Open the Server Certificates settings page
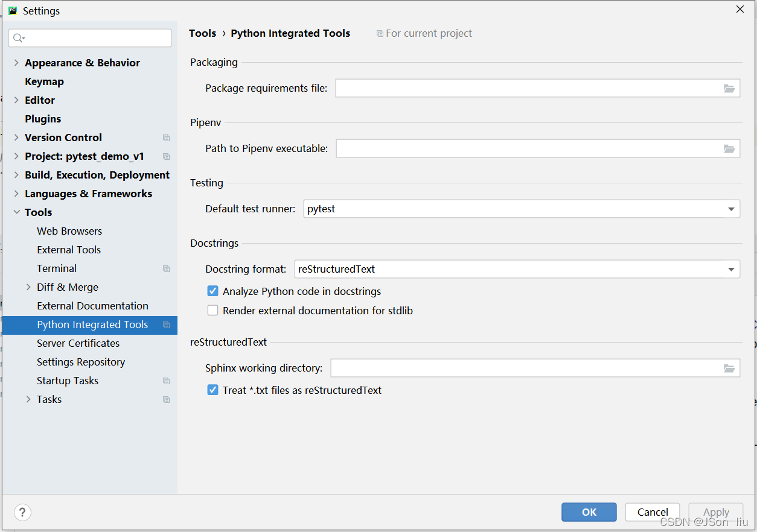This screenshot has height=532, width=757. (78, 343)
